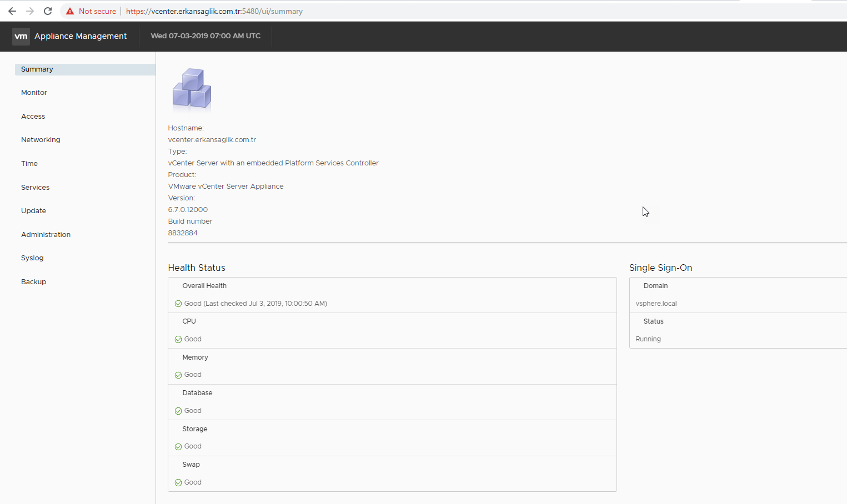Click the Database row label

click(197, 393)
